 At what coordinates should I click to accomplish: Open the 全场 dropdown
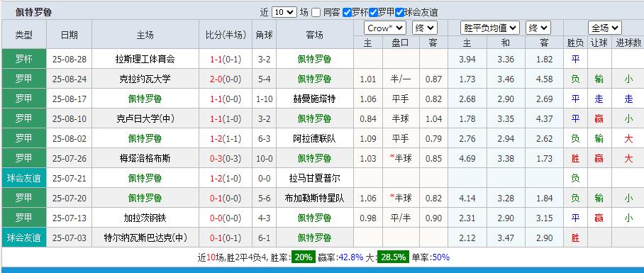[x=604, y=28]
